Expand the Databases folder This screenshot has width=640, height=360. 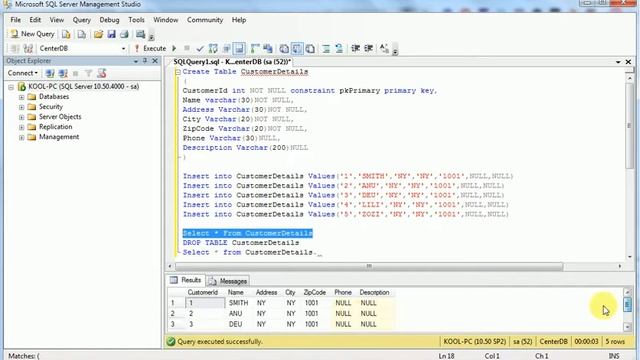click(22, 97)
